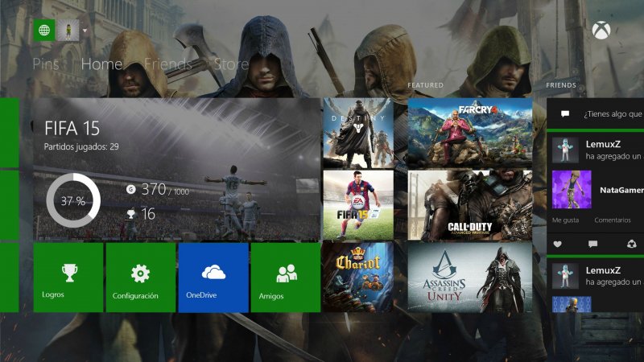The height and width of the screenshot is (362, 644).
Task: Open the FIFA 15 main tile
Action: tap(177, 169)
